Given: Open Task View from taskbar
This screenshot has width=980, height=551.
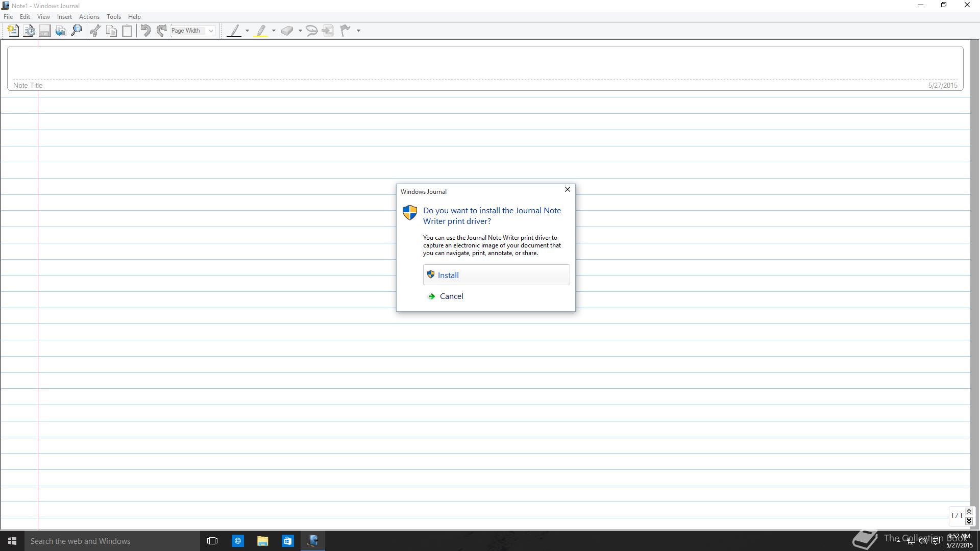Looking at the screenshot, I should point(212,541).
